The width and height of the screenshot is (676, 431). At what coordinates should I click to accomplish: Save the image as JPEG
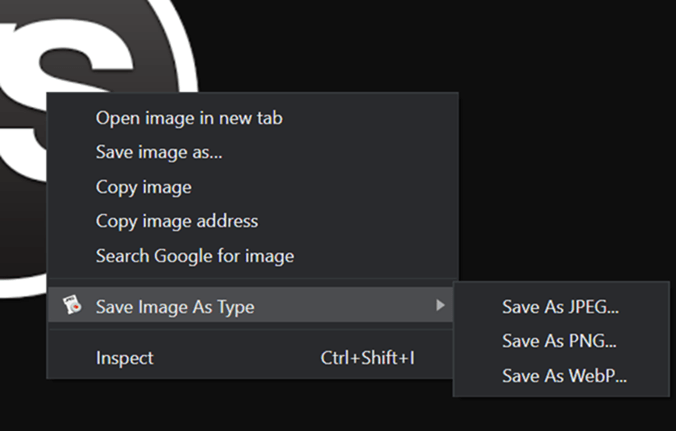[561, 307]
